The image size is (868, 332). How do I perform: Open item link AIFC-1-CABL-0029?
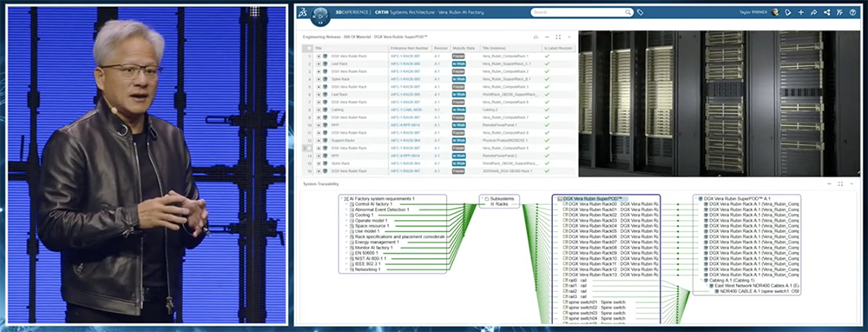[x=405, y=110]
